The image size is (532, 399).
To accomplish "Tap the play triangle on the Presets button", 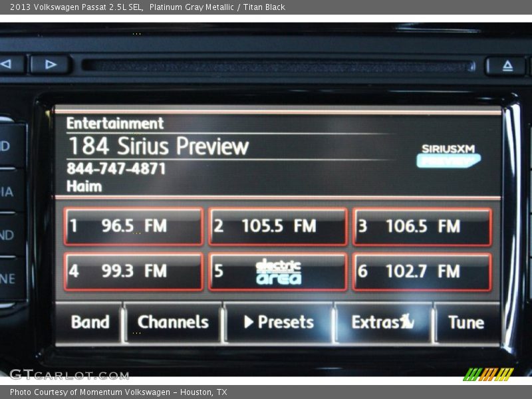I will (x=249, y=322).
